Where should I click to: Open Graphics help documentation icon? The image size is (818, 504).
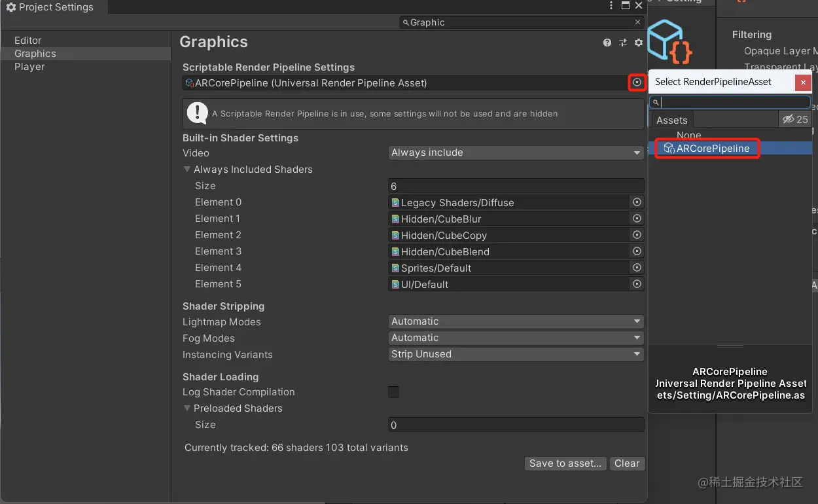coord(607,43)
